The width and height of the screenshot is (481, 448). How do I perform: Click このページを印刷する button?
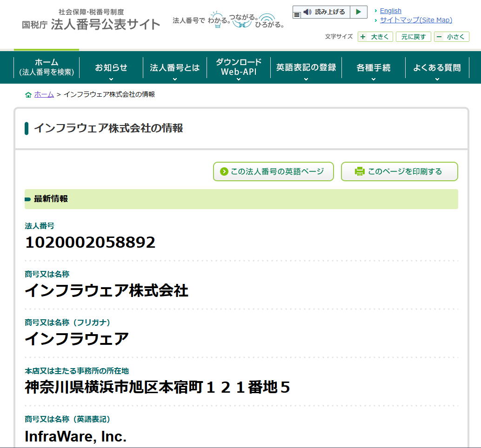400,171
